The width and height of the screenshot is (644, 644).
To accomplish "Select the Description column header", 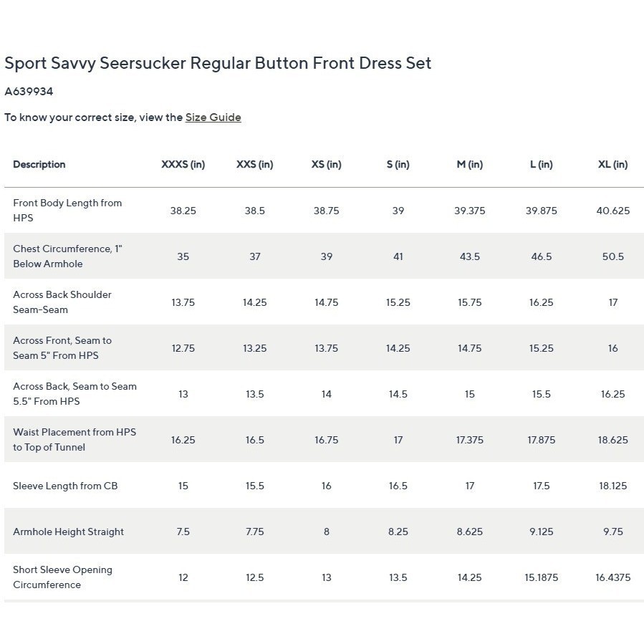I will (39, 164).
